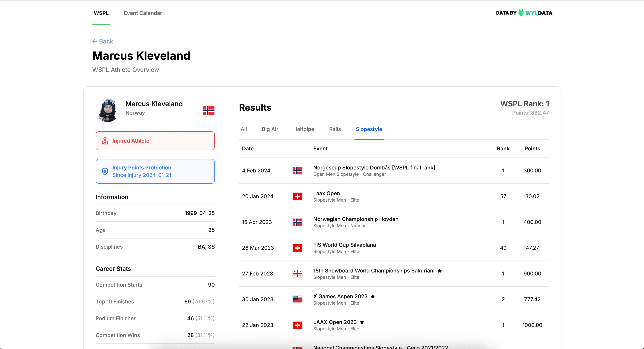Viewport: 644px width, 349px height.
Task: Click the Podium Finishes row
Action: [155, 318]
